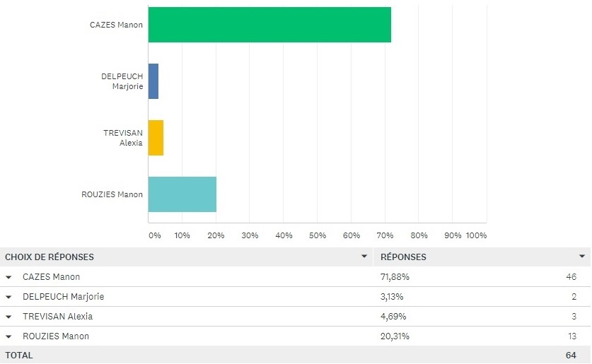Click the blue DELPEUCH Marjorie bar
The width and height of the screenshot is (592, 364).
coord(153,81)
